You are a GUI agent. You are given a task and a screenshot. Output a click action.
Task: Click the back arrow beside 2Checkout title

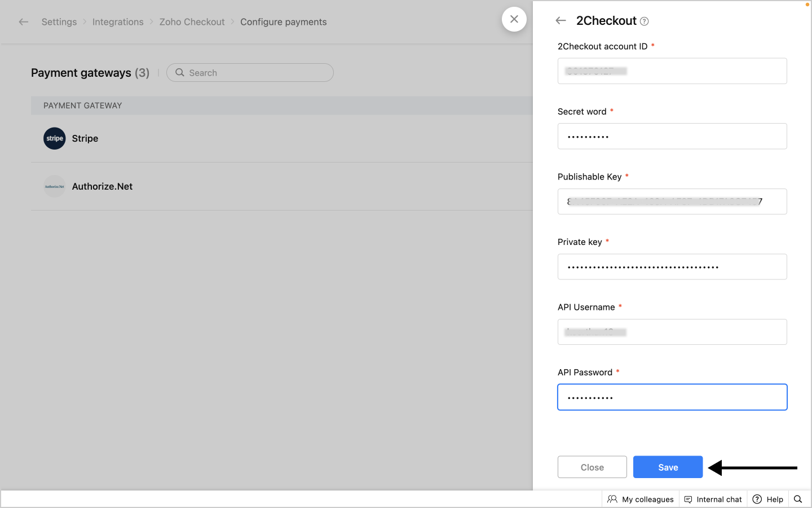(x=561, y=21)
